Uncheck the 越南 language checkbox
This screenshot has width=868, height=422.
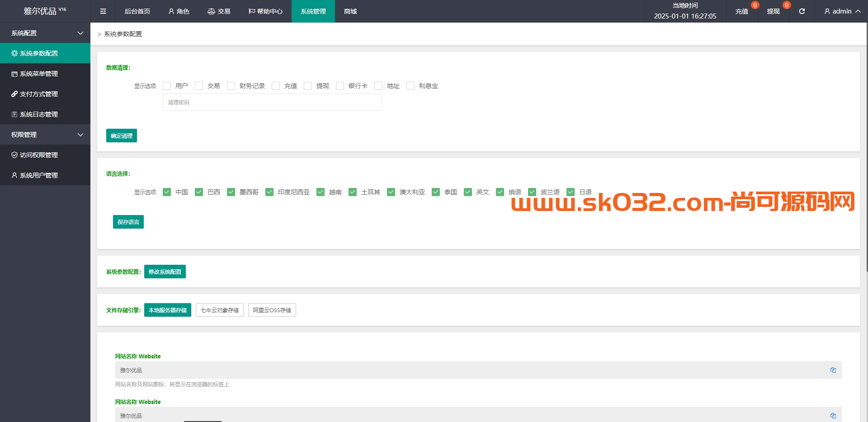coord(321,192)
